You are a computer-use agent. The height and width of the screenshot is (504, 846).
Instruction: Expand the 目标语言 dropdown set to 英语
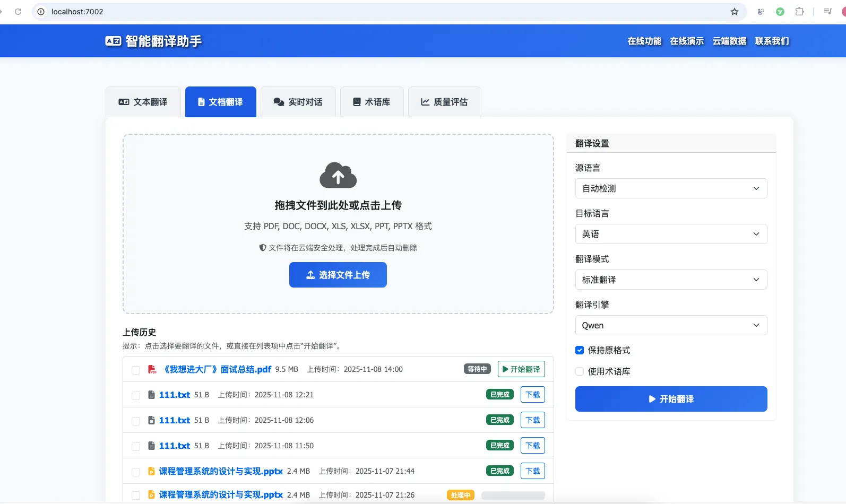coord(671,234)
